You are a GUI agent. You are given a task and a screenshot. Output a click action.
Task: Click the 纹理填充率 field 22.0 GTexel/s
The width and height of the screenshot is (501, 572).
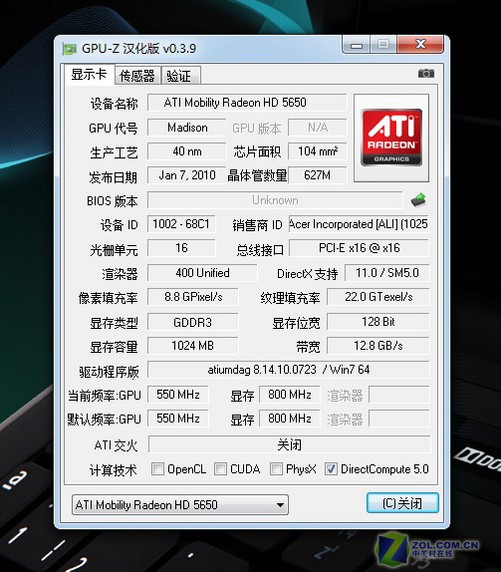378,297
